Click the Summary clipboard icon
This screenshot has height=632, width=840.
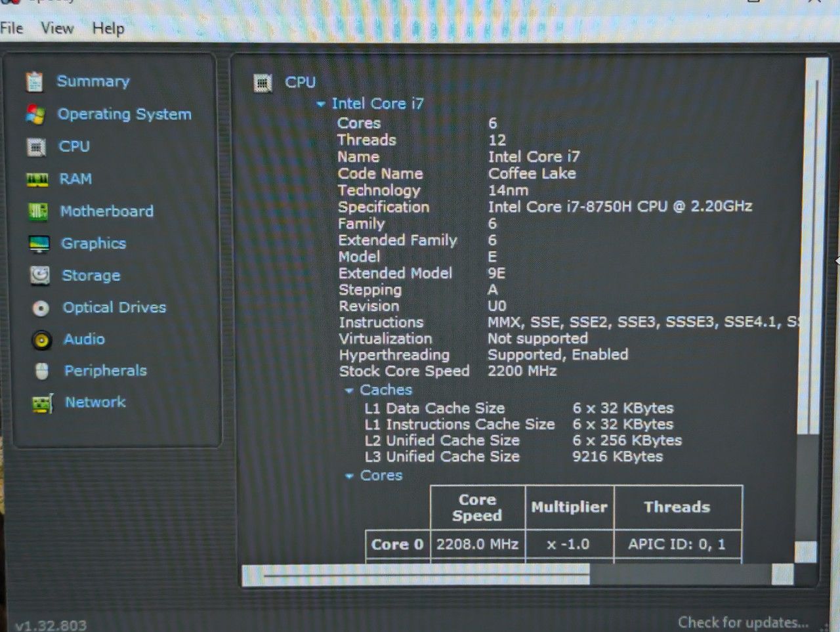point(34,82)
